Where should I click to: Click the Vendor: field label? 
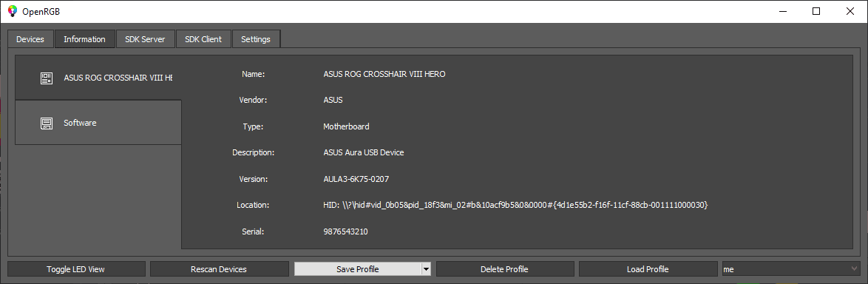point(254,100)
